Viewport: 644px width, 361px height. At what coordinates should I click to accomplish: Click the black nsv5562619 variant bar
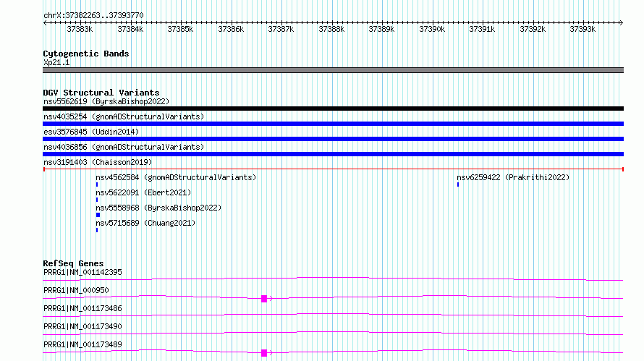pyautogui.click(x=333, y=109)
